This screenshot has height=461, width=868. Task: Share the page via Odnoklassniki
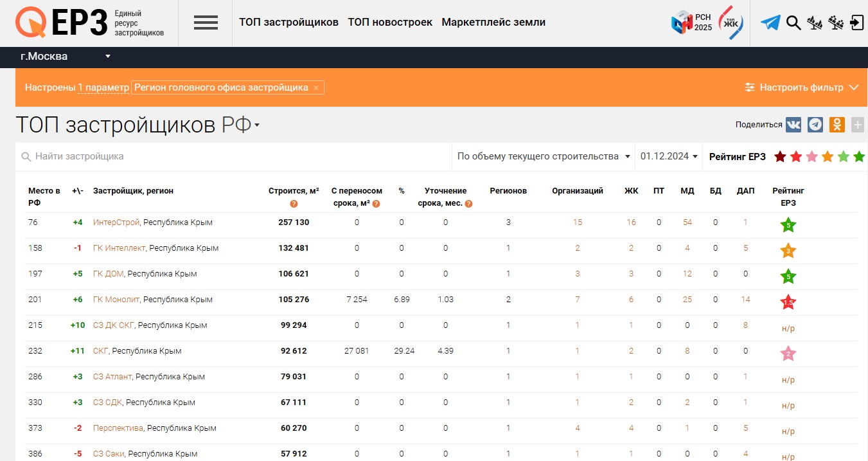(x=837, y=125)
